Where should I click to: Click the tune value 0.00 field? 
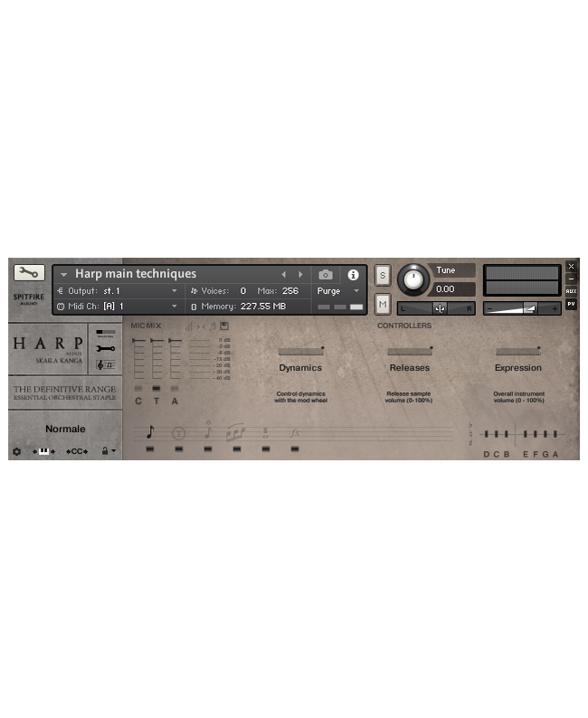(452, 289)
